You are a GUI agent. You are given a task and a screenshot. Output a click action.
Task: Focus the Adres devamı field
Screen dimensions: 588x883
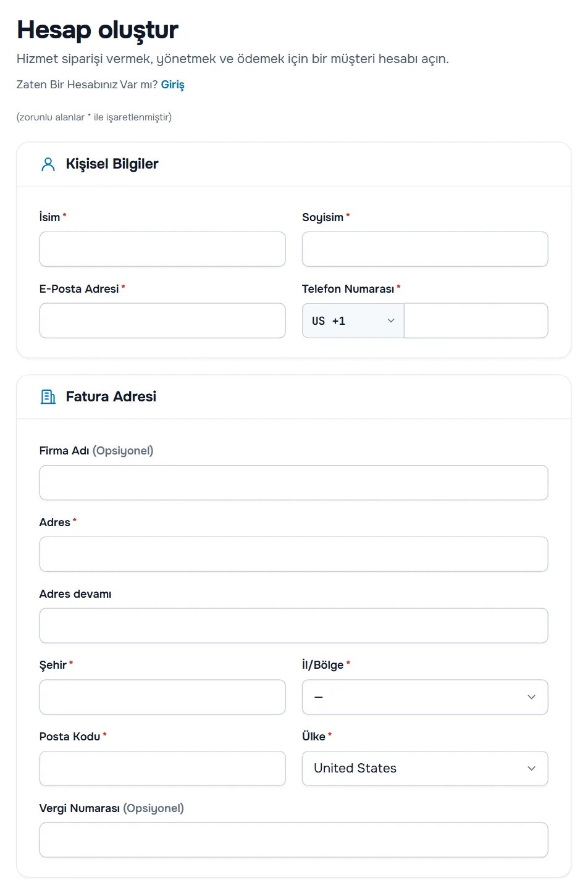point(293,626)
